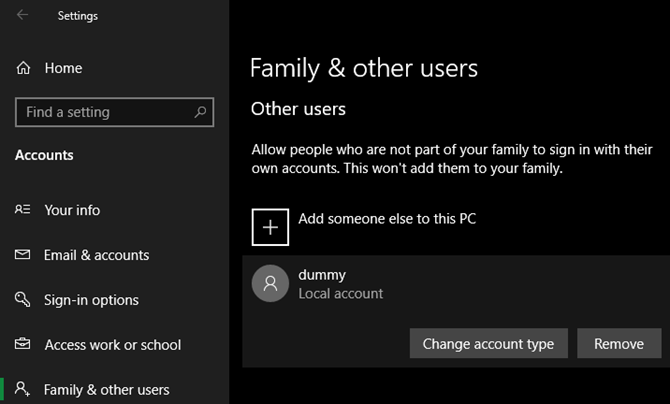Click the Local account label
Viewport: 670px width, 404px height.
tap(341, 294)
